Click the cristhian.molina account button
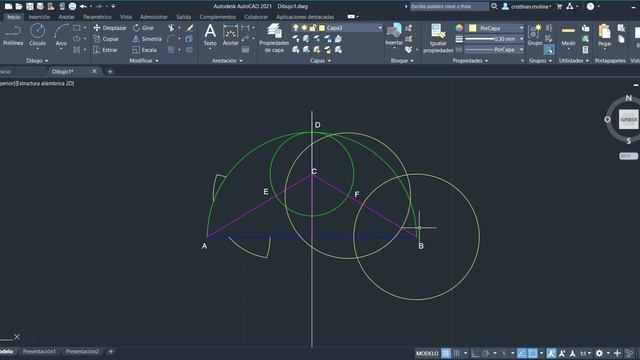Screen dimensions: 640x360 [527, 6]
